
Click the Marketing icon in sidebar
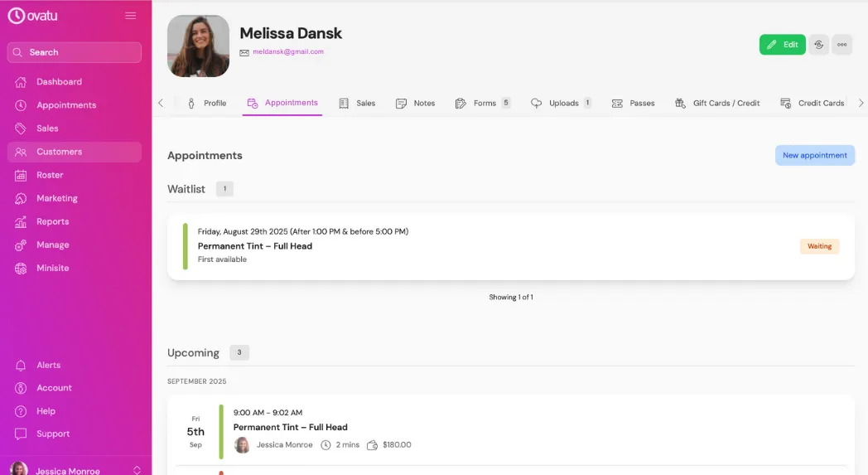pyautogui.click(x=21, y=198)
